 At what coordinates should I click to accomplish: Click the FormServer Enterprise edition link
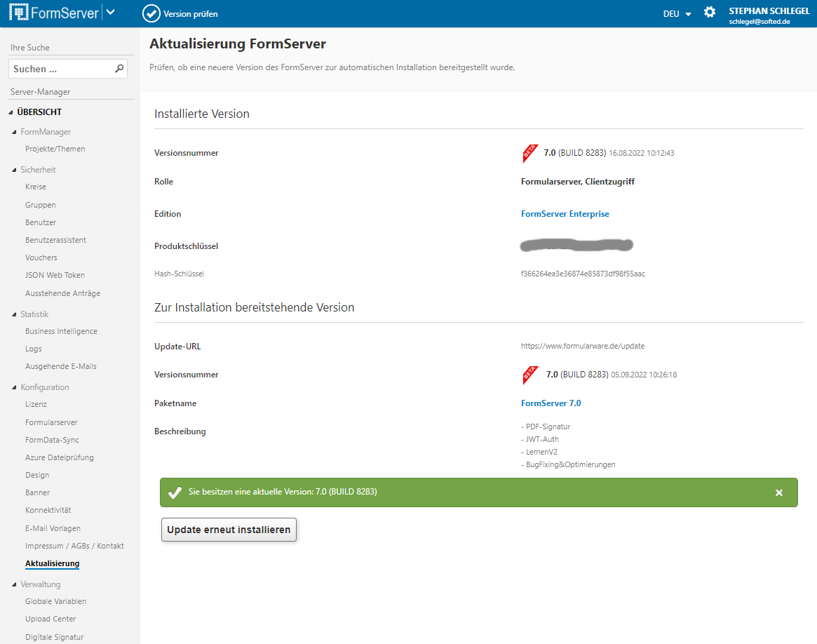click(565, 214)
